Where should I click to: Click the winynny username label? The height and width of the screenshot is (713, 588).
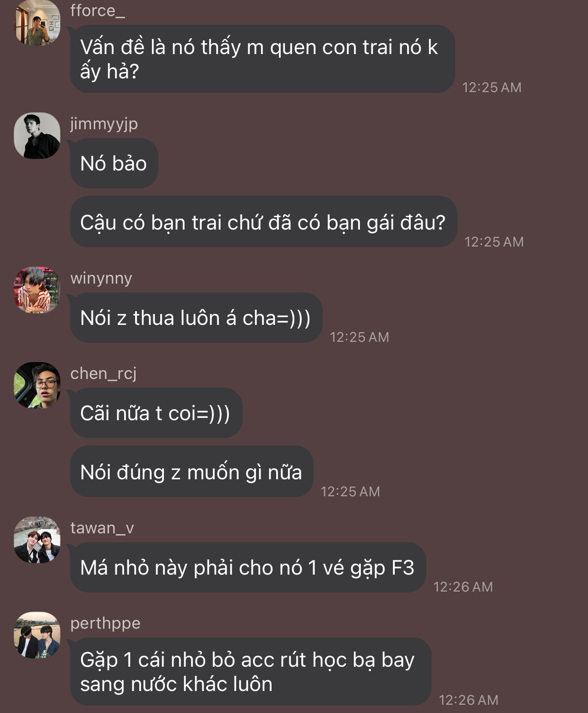click(x=101, y=278)
